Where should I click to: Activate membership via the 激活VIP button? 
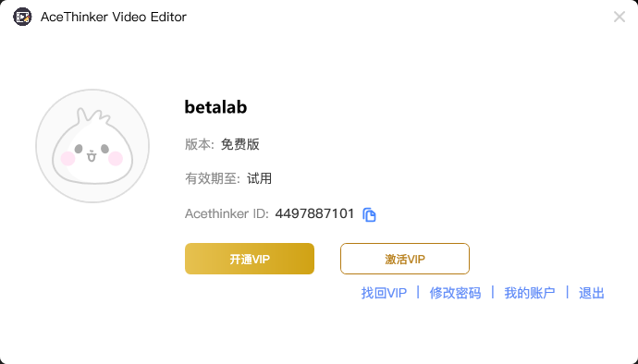405,259
